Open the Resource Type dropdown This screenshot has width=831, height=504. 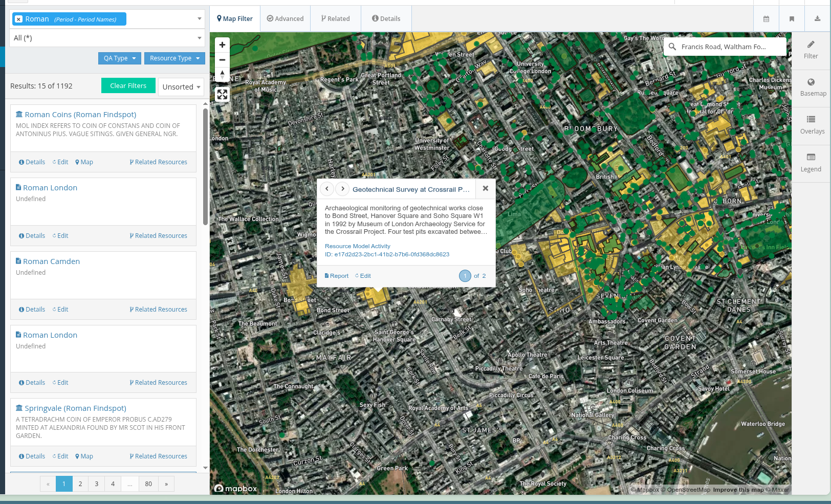(x=174, y=58)
